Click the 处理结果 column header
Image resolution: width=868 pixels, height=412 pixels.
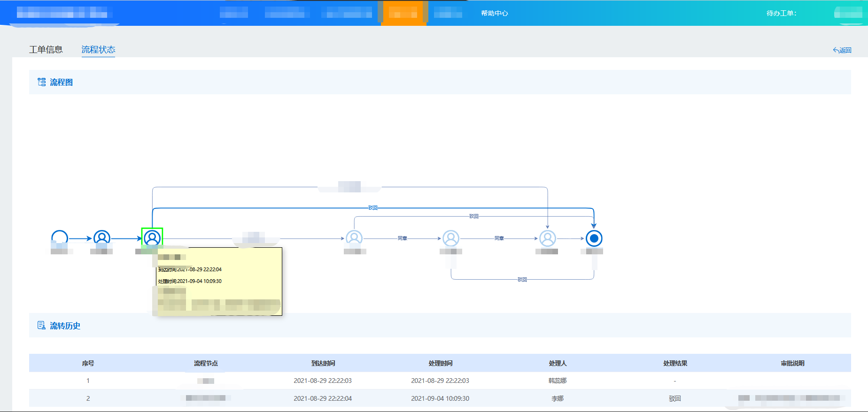(675, 363)
